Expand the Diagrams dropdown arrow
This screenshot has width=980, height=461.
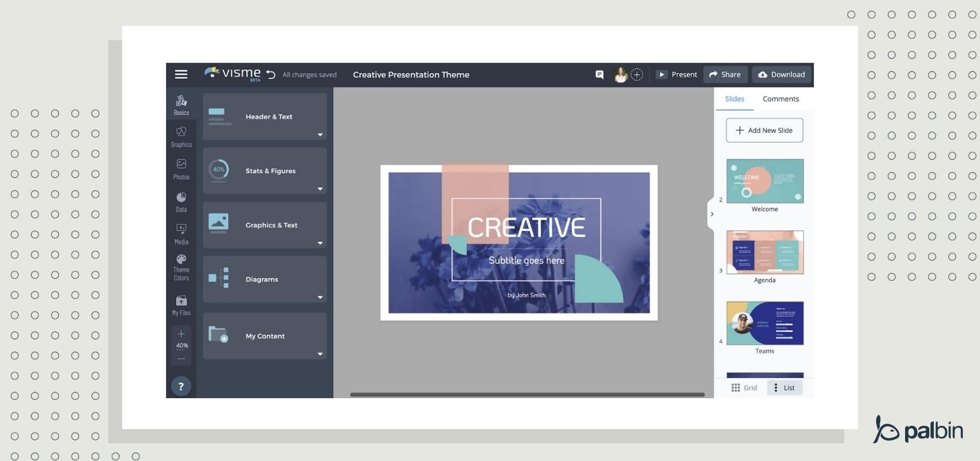[x=320, y=297]
